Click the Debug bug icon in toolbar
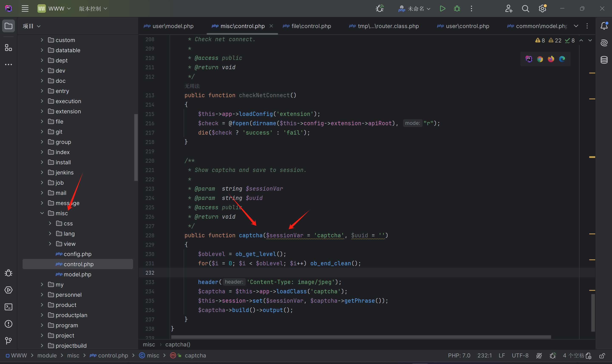Screen dimensions: 612x364 coord(457,8)
